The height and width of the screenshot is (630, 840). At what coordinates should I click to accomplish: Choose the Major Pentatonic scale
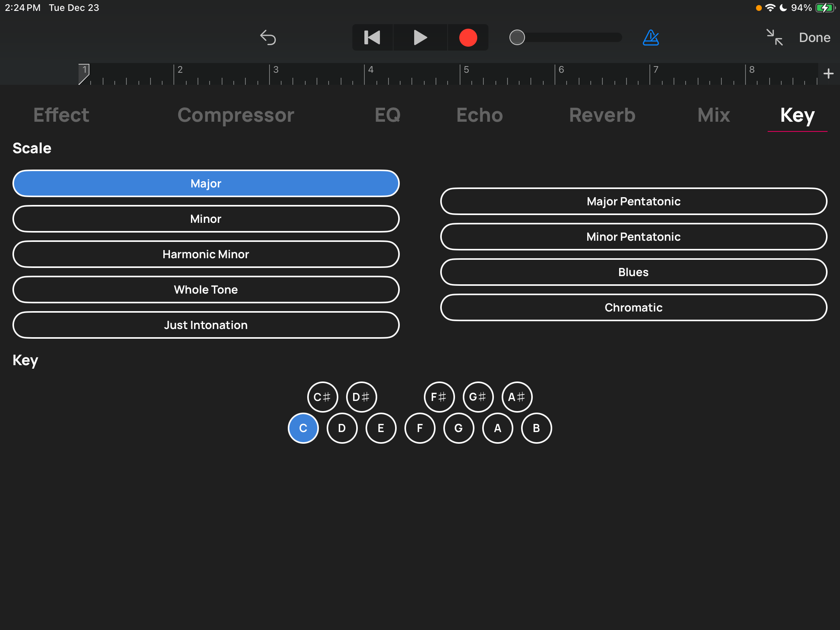[633, 201]
